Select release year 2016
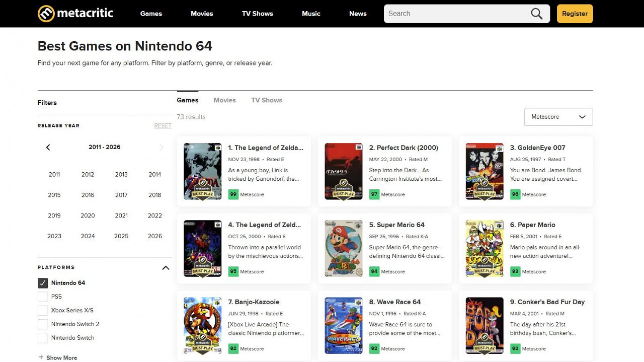Image resolution: width=644 pixels, height=362 pixels. point(88,195)
